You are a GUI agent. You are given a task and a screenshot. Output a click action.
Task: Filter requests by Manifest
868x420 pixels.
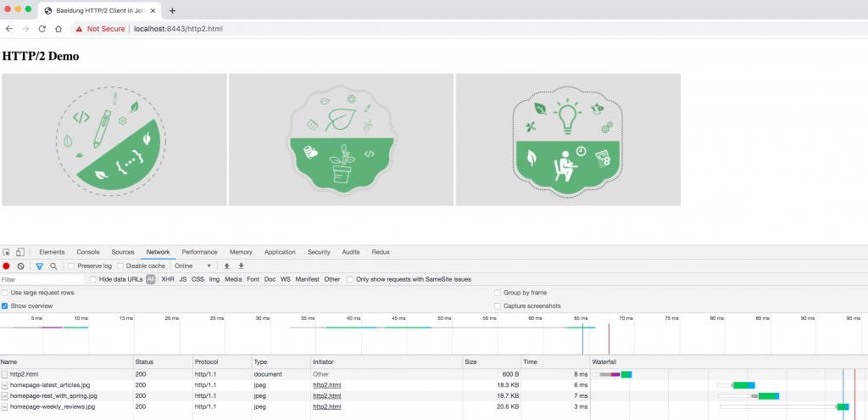point(307,279)
